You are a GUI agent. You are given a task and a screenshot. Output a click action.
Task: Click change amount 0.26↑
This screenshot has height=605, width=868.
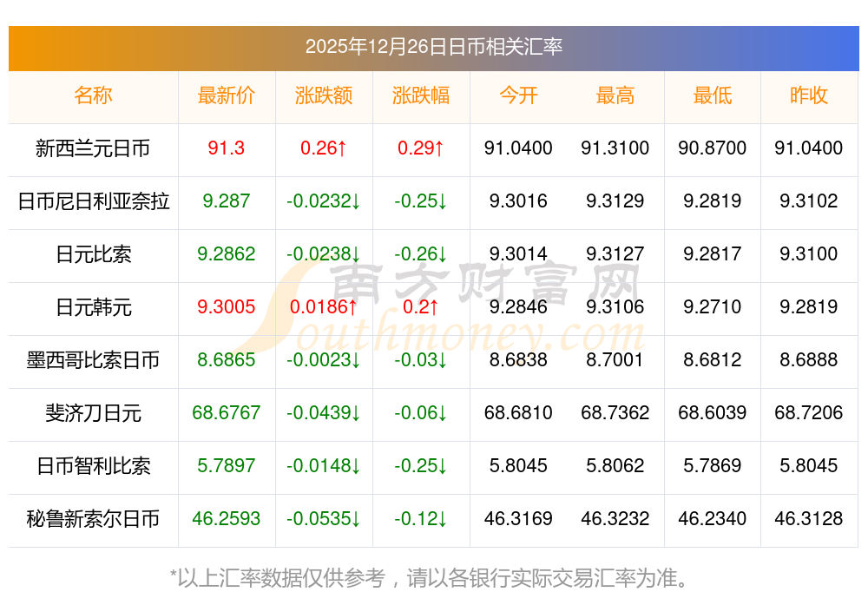tap(323, 148)
